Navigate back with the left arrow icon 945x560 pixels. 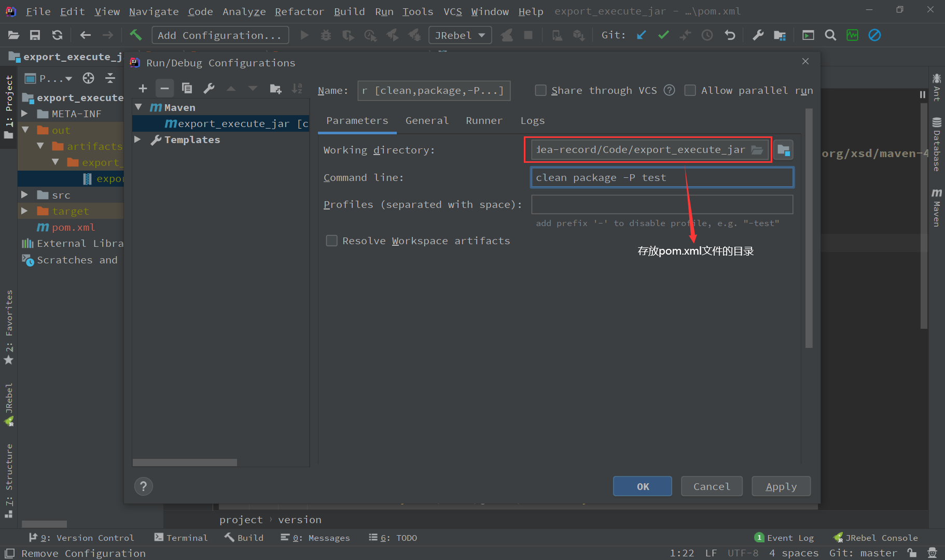click(x=85, y=35)
